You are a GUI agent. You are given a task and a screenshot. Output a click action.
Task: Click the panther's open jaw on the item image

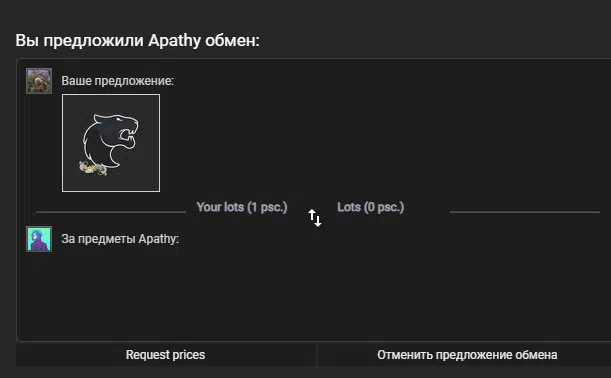click(126, 134)
